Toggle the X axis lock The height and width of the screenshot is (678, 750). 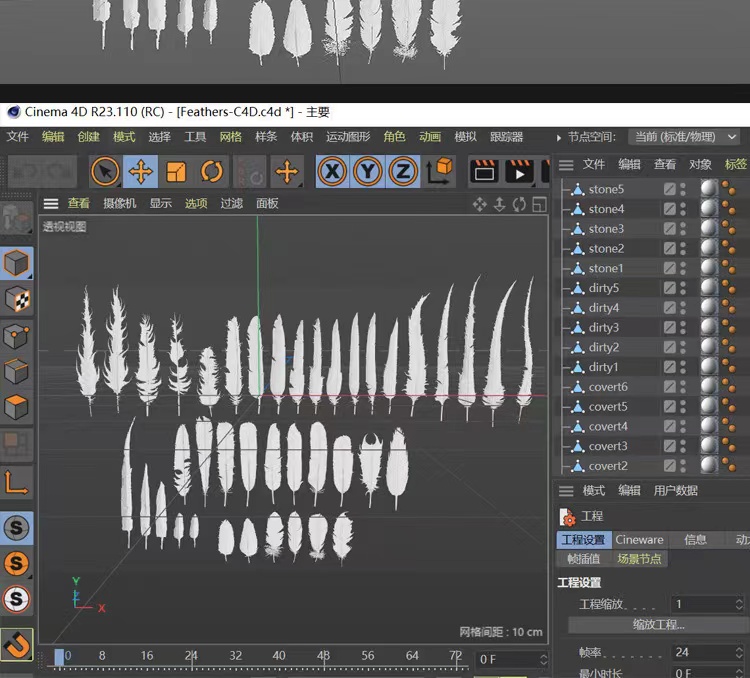point(333,172)
